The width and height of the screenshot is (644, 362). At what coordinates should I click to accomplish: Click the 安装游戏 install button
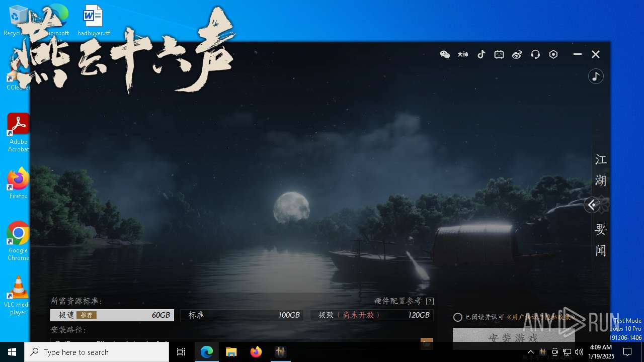tap(513, 338)
